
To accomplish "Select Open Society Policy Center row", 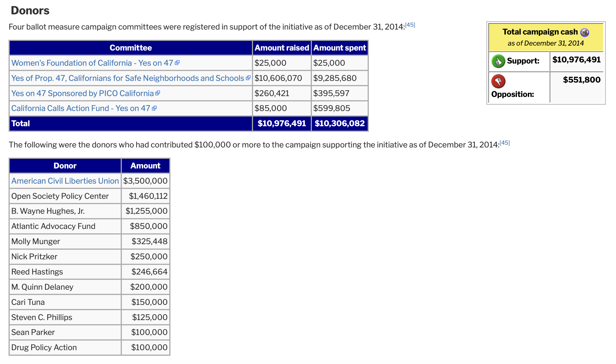I will pos(89,196).
